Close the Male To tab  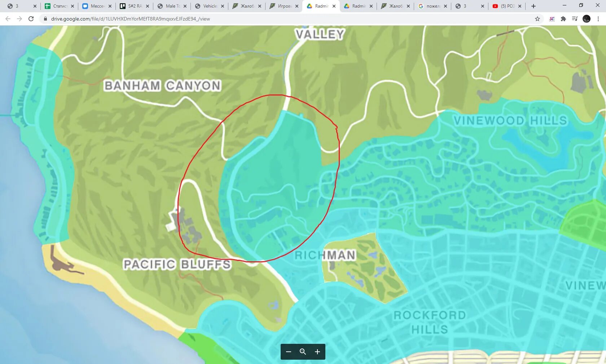(185, 6)
